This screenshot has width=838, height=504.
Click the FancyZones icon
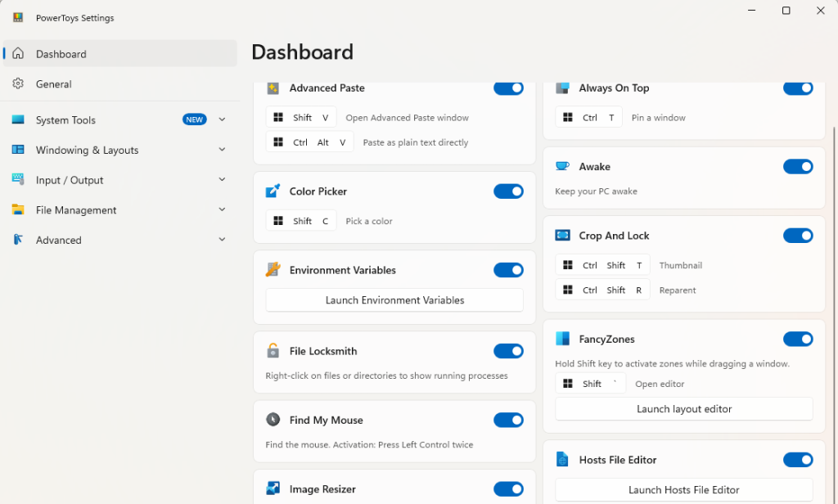(x=562, y=338)
